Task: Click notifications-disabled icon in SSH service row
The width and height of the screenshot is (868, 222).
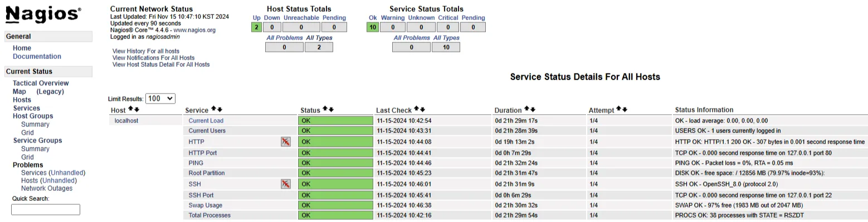Action: [286, 184]
